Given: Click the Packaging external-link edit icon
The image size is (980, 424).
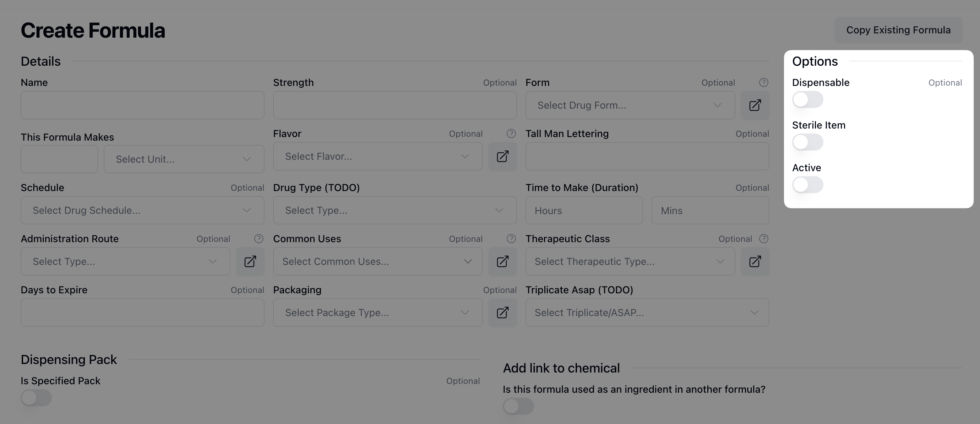Looking at the screenshot, I should (502, 312).
